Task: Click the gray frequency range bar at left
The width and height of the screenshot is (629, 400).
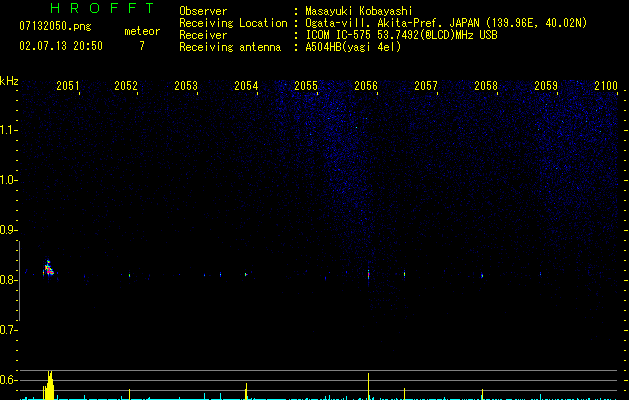Action: 20,281
